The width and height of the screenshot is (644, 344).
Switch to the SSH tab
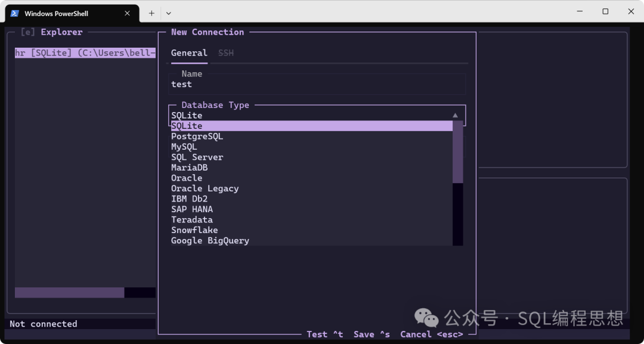(x=226, y=53)
